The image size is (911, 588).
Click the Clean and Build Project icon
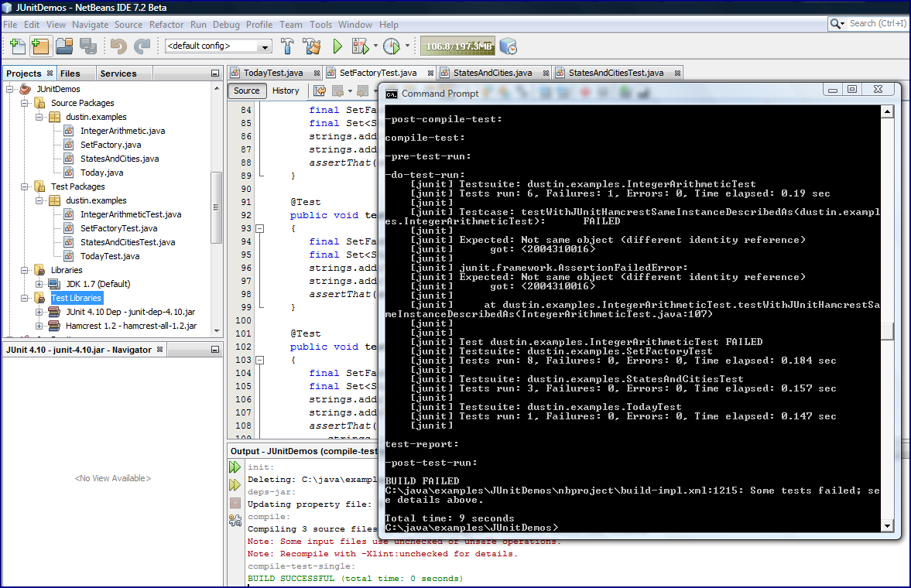[312, 46]
